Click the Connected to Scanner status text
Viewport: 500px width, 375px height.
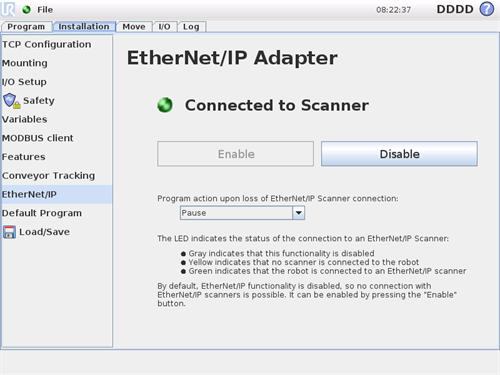(277, 105)
